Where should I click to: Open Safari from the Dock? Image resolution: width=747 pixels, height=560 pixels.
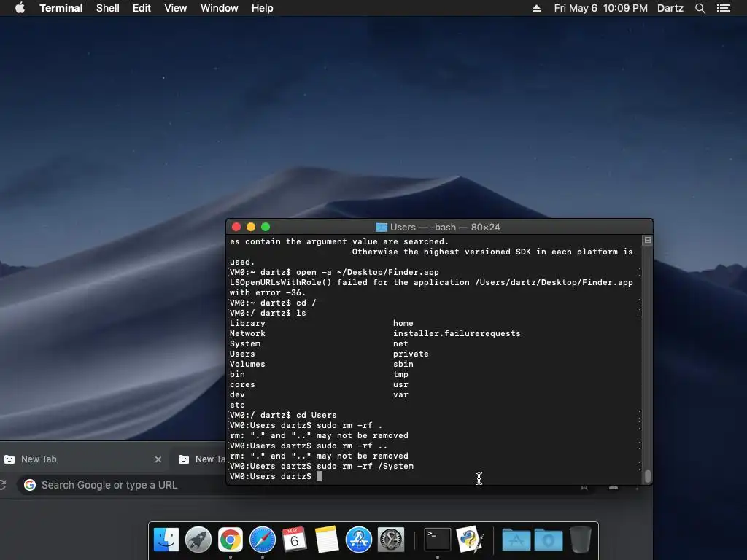(x=263, y=540)
